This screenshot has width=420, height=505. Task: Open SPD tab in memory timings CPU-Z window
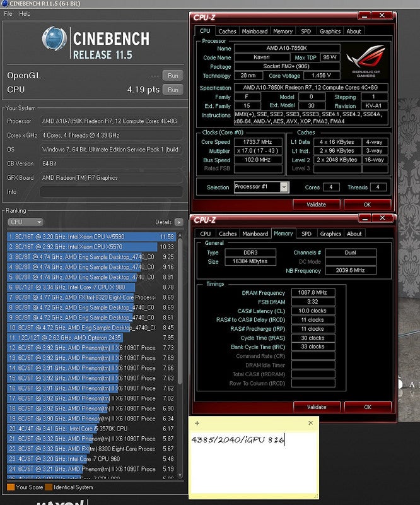click(x=306, y=234)
